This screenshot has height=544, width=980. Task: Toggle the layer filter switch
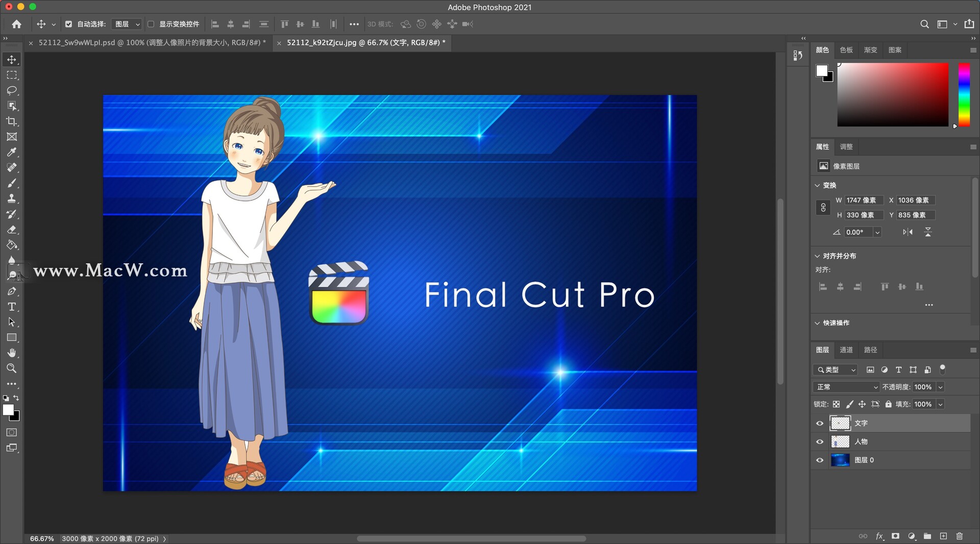pos(943,368)
